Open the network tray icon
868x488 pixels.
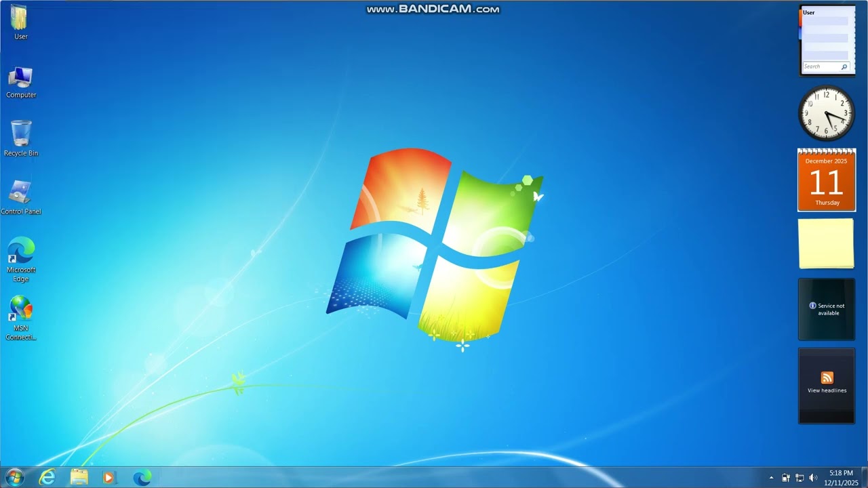[x=800, y=478]
